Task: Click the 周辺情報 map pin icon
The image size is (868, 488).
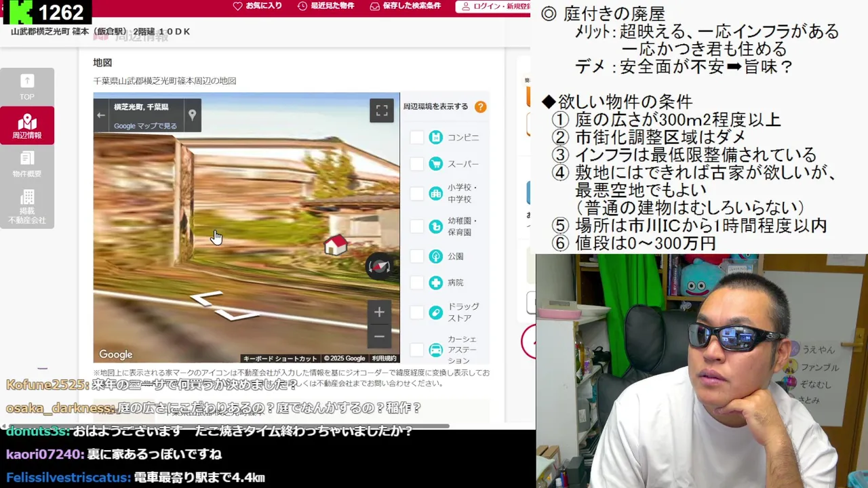Action: click(x=27, y=121)
